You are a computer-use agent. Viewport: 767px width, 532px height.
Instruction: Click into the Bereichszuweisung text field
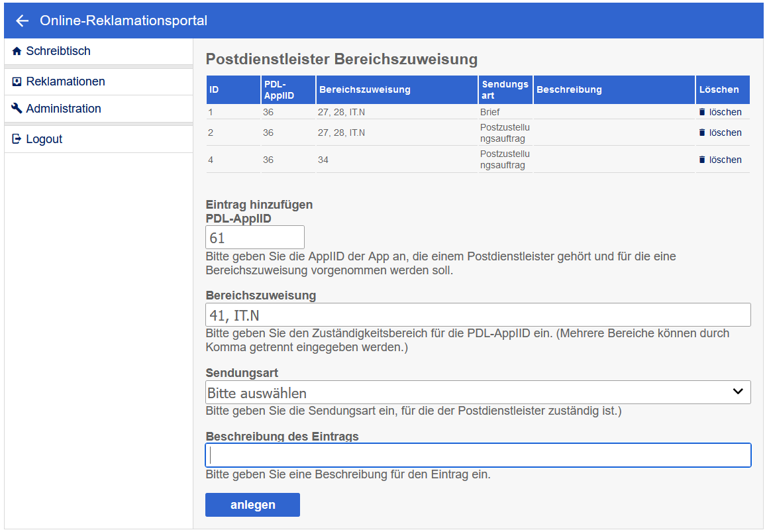pyautogui.click(x=478, y=315)
